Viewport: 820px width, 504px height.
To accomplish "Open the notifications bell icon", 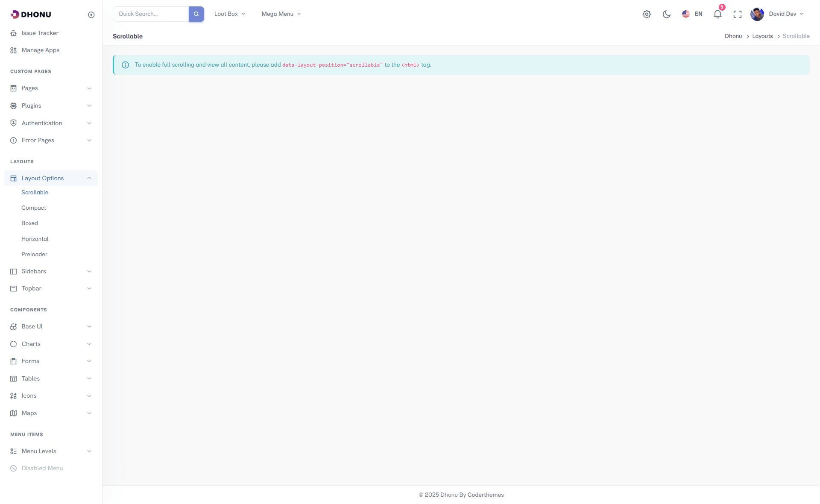I will tap(717, 14).
